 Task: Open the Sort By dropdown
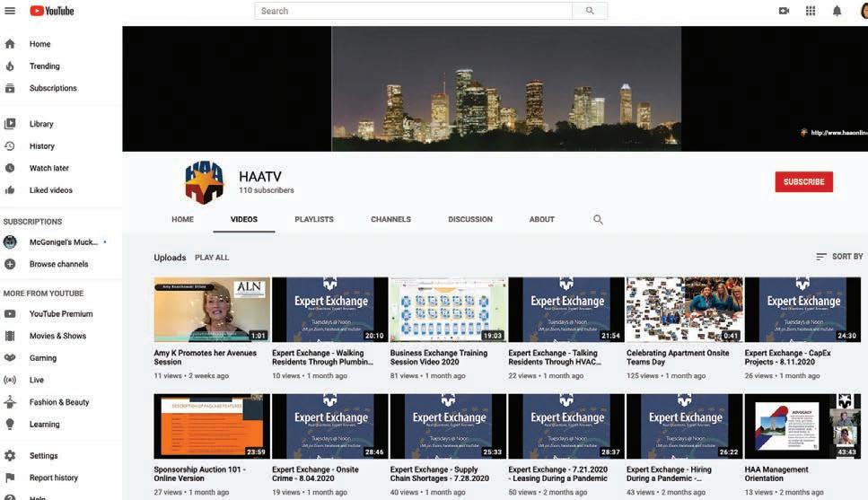[839, 257]
